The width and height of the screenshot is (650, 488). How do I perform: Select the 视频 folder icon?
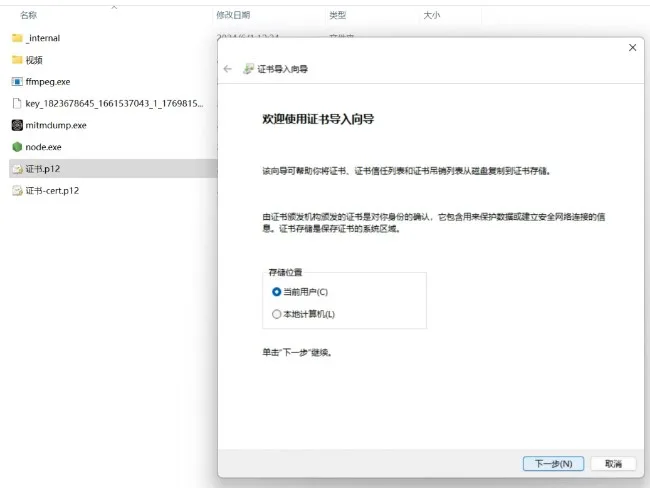pyautogui.click(x=17, y=60)
